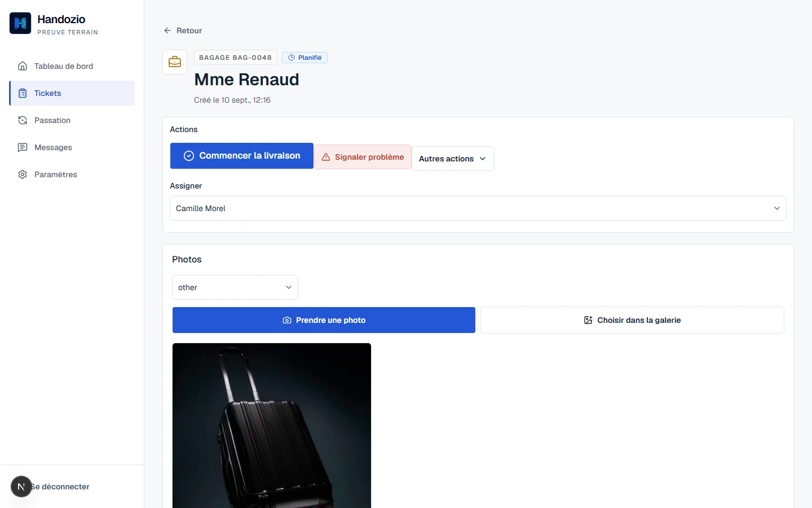Select Tickets in the sidebar
The height and width of the screenshot is (508, 812).
point(72,93)
